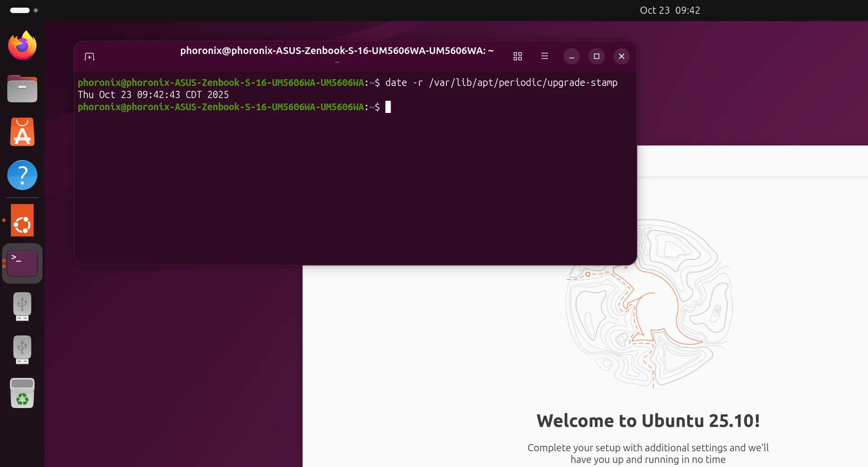
Task: Close the terminal window
Action: (x=621, y=56)
